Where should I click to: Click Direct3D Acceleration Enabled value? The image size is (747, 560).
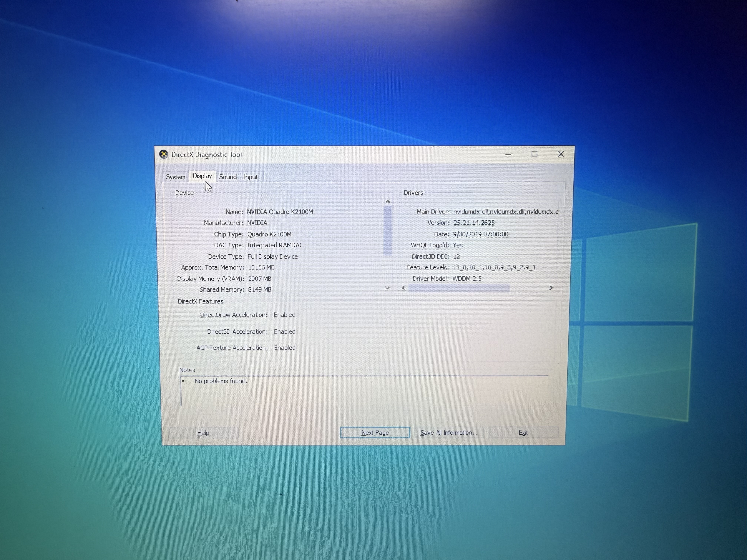[285, 332]
